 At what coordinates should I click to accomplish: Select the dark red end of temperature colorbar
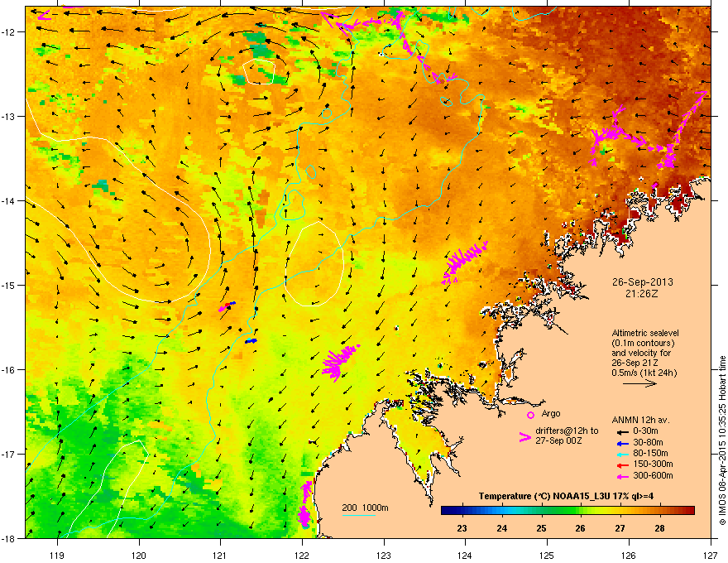(x=690, y=510)
